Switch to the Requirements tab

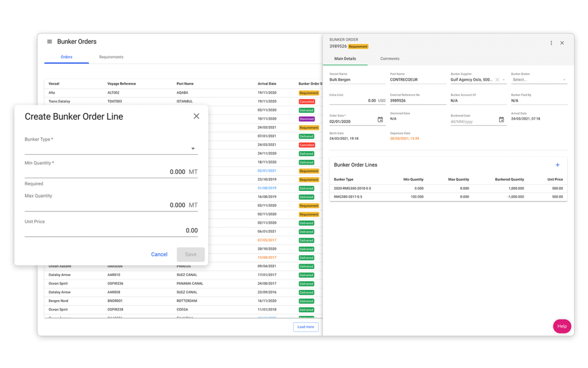(x=111, y=57)
